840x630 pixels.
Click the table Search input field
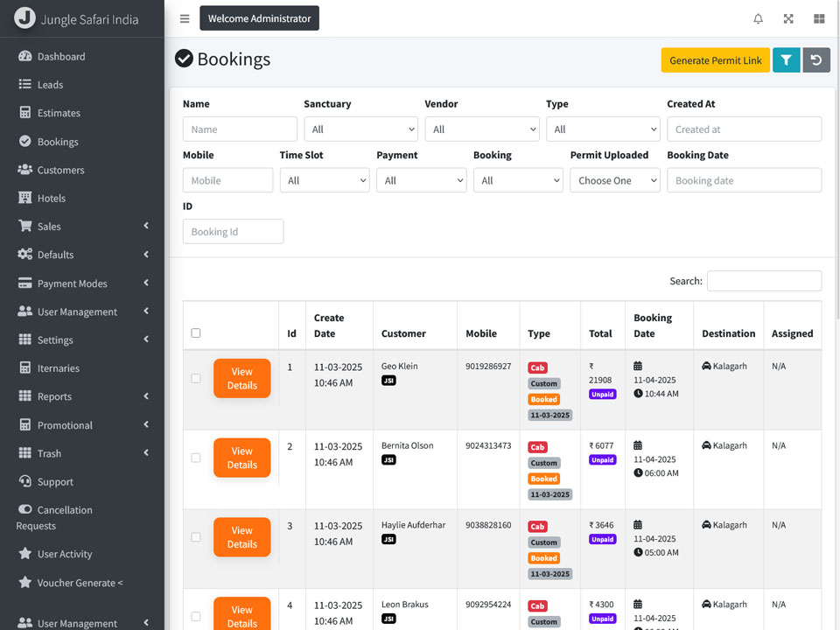coord(764,281)
